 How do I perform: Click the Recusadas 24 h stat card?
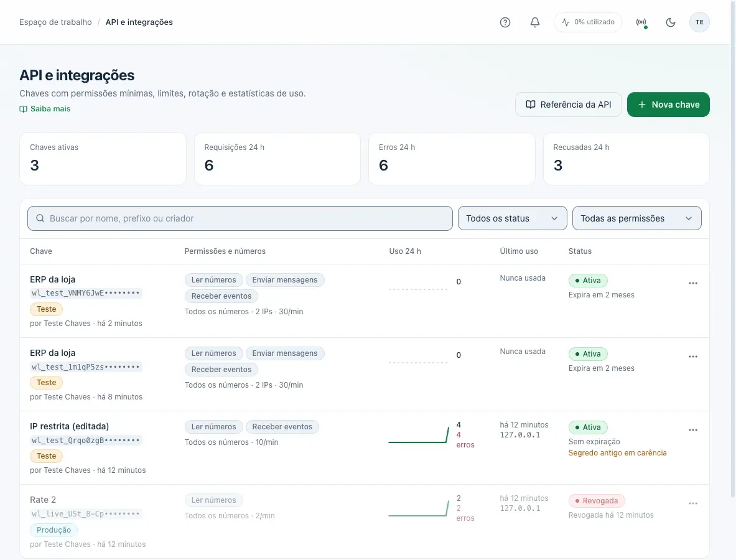(x=626, y=159)
